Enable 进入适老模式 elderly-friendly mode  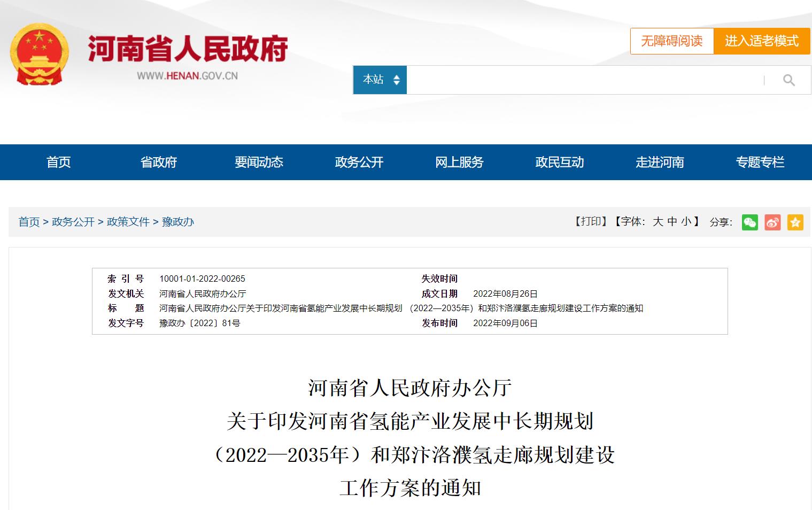click(x=762, y=41)
